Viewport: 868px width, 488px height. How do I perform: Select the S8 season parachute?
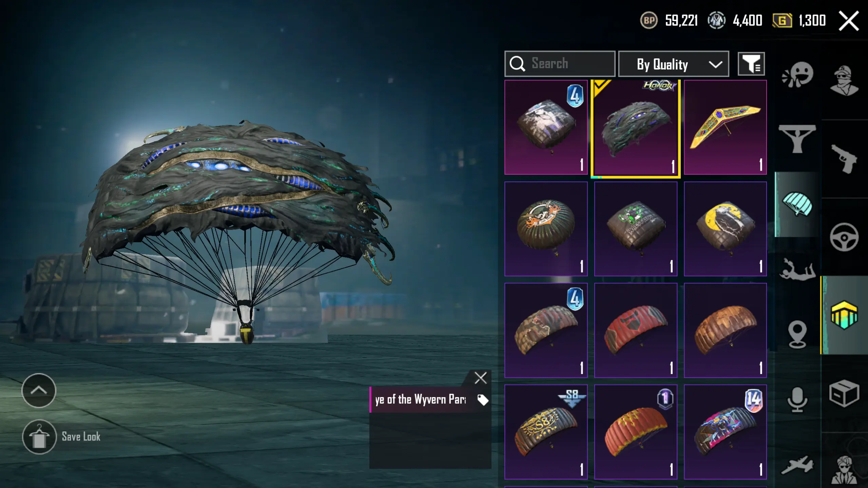pos(546,432)
